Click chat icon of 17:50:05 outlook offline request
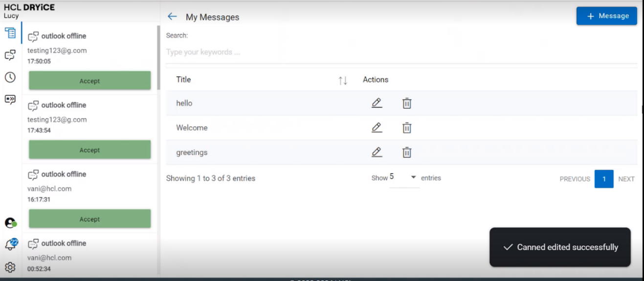This screenshot has height=281, width=644. [x=33, y=37]
